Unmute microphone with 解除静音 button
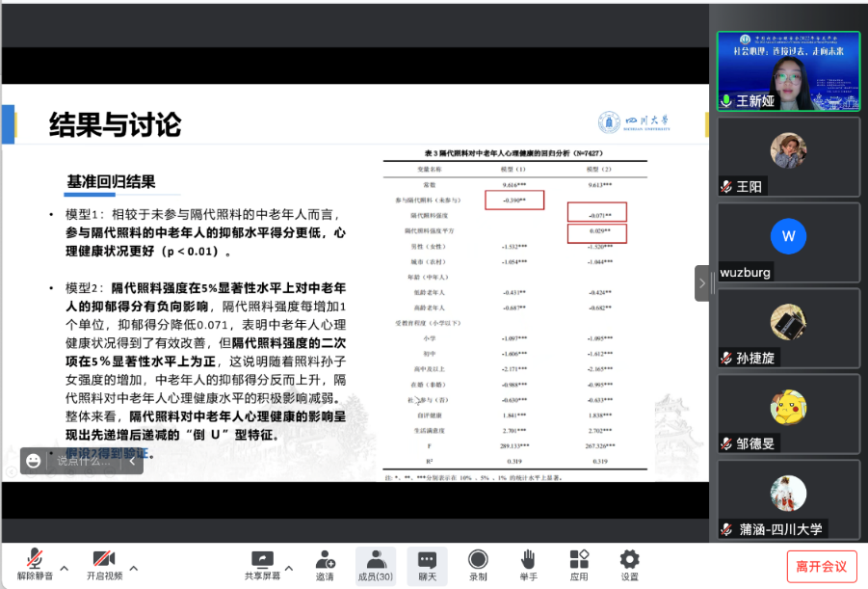 tap(35, 565)
